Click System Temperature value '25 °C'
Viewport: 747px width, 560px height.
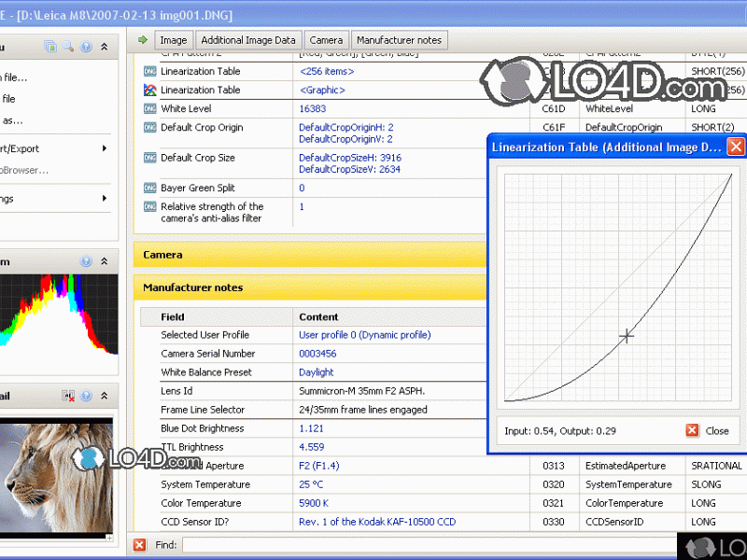(x=311, y=484)
